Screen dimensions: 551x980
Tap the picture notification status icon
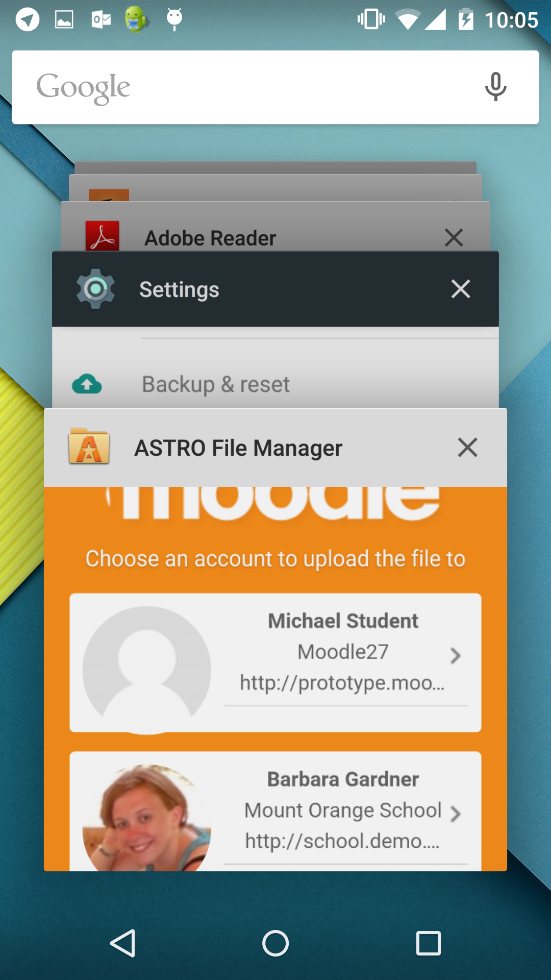(64, 19)
